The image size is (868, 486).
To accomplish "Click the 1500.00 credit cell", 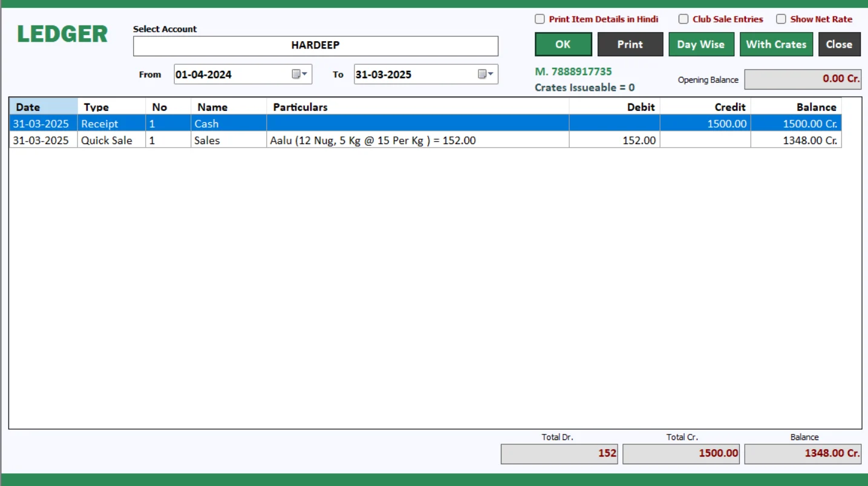I will [x=705, y=123].
